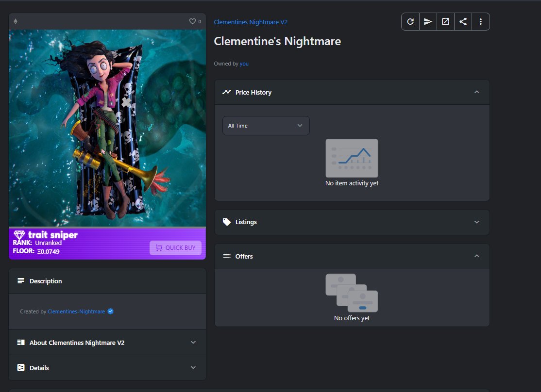Screen dimensions: 541x392
Task: Click the 'No item activity yet' chart placeholder
Action: [x=352, y=158]
